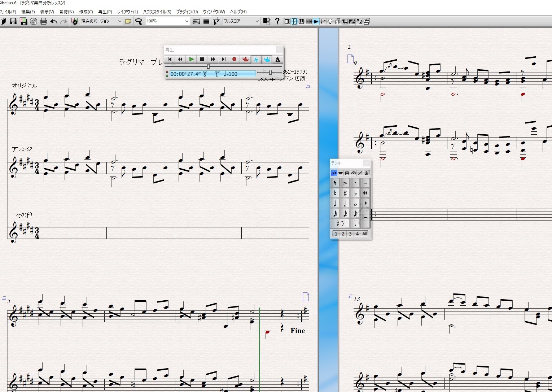Click the Save icon in toolbar
This screenshot has width=552, height=392.
(13, 21)
